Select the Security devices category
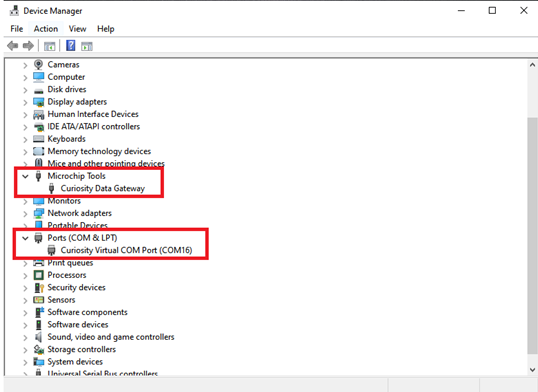 (x=77, y=287)
